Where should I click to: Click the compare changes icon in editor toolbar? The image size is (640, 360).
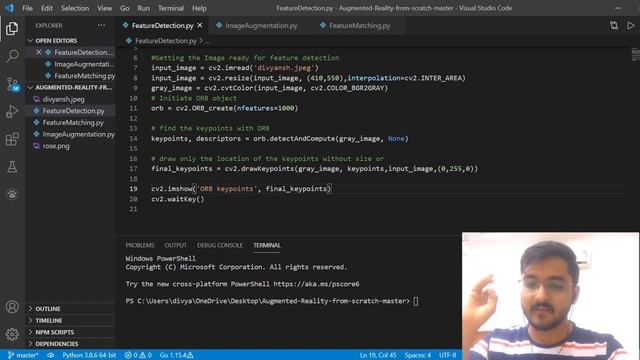click(x=614, y=25)
